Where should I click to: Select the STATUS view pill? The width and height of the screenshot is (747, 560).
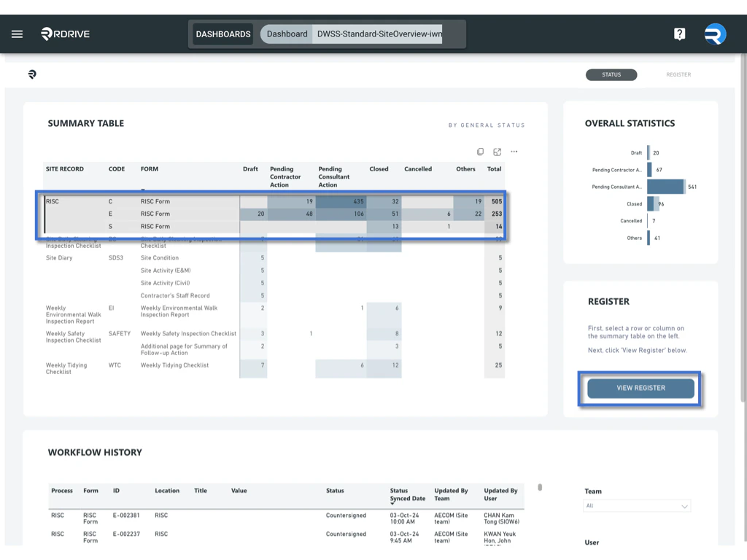(611, 74)
